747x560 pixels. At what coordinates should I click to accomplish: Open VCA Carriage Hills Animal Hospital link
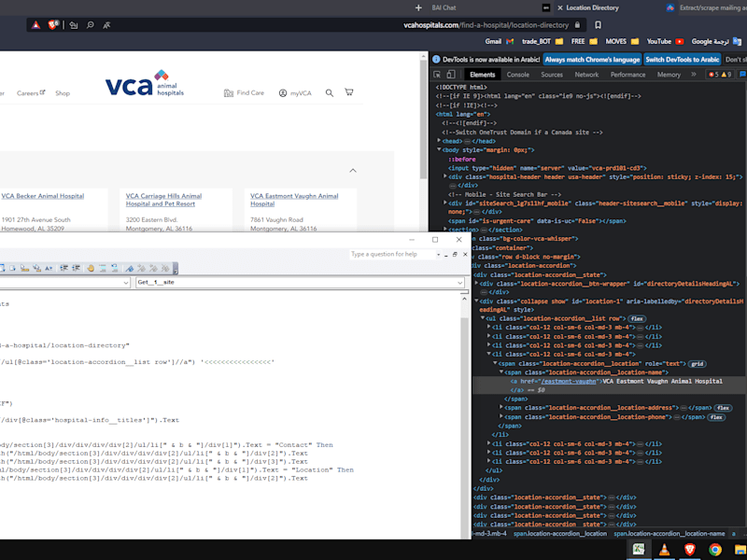tap(163, 200)
